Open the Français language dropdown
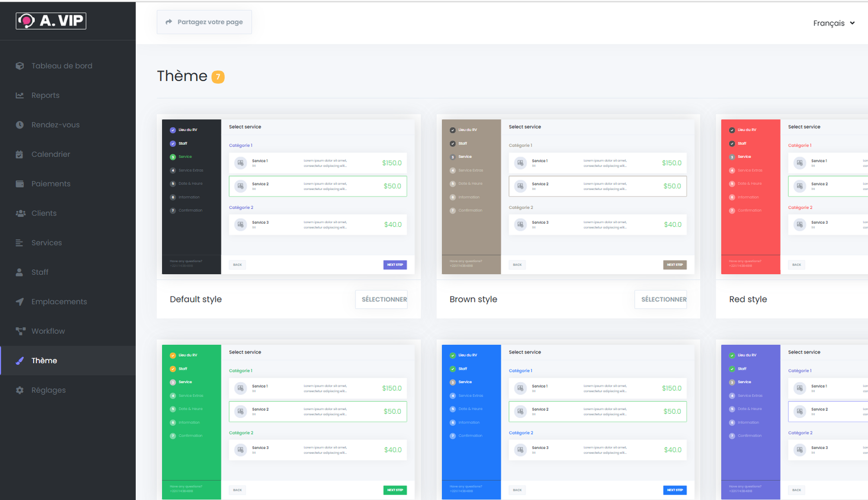This screenshot has width=868, height=500. pyautogui.click(x=833, y=23)
